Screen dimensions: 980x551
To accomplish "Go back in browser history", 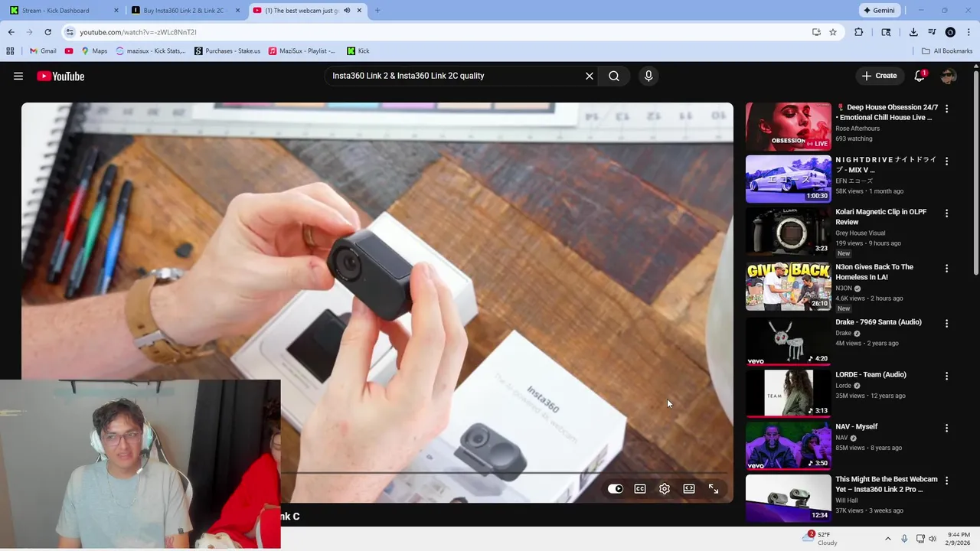I will pyautogui.click(x=11, y=32).
